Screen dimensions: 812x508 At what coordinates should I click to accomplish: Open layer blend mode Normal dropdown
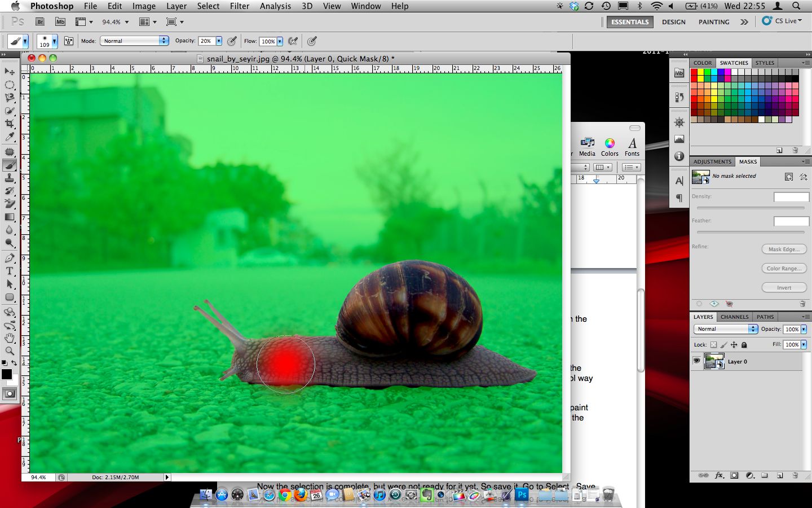[726, 329]
